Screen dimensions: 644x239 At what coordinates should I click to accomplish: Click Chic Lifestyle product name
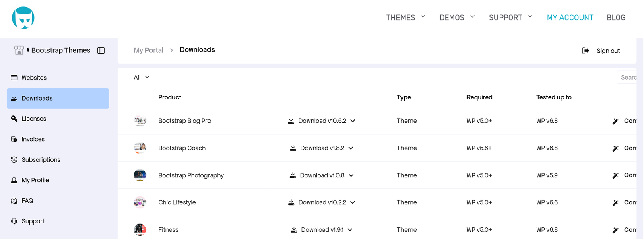point(177,202)
